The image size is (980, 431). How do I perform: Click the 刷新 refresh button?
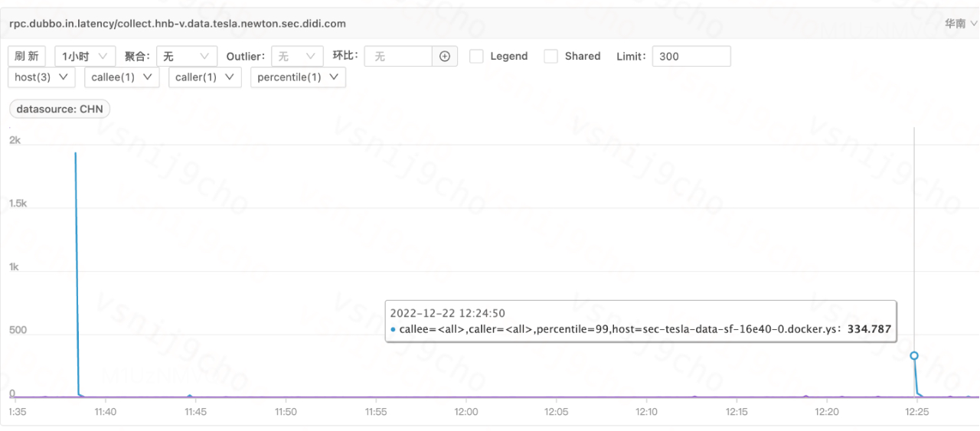point(27,57)
